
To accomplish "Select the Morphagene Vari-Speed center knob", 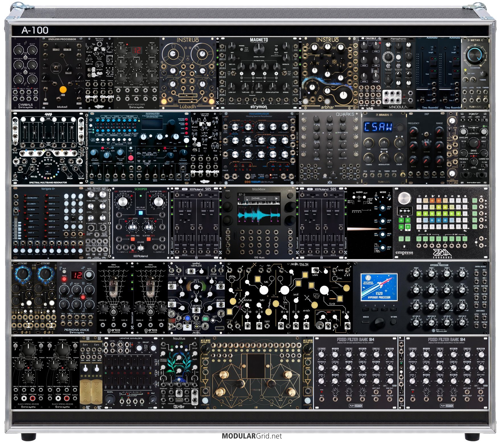I will tap(196, 287).
